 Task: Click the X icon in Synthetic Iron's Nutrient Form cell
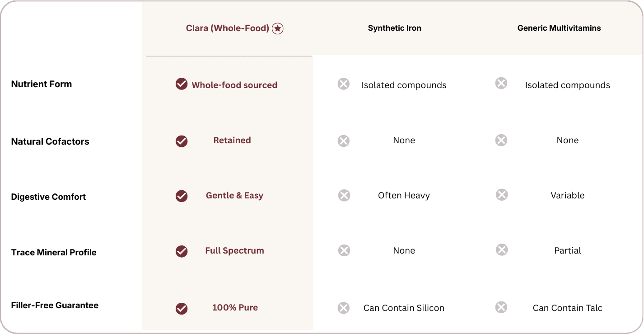[344, 84]
